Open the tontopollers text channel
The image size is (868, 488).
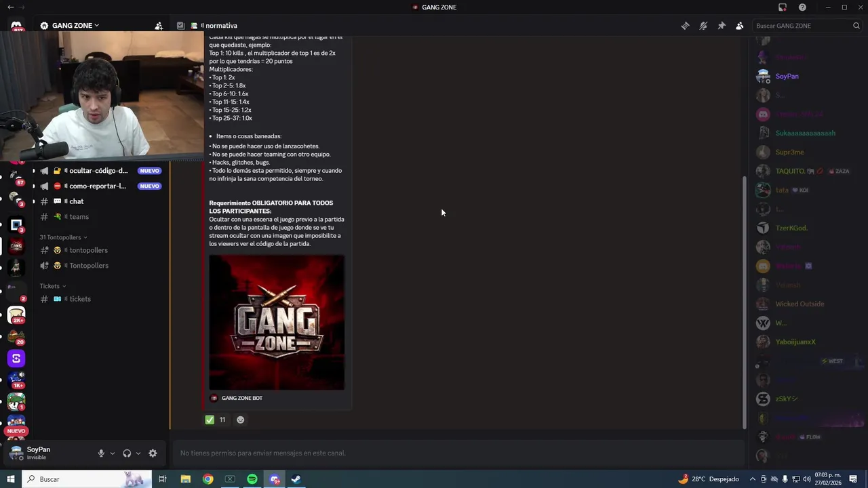tap(100, 250)
